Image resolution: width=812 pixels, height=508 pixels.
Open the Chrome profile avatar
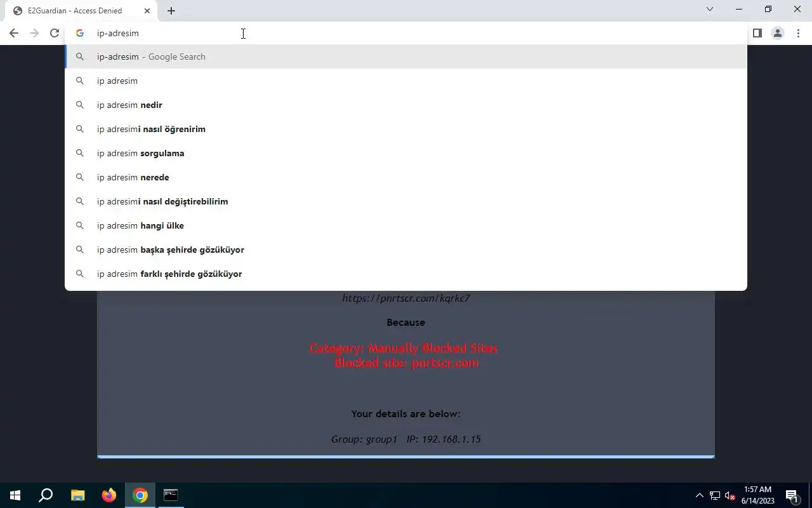coord(777,33)
